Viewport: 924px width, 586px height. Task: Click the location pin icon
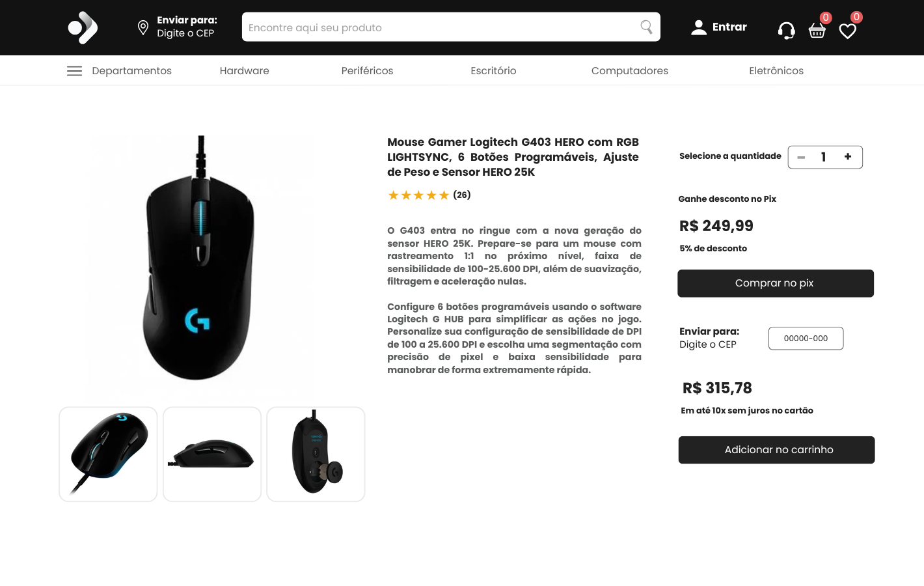(143, 27)
